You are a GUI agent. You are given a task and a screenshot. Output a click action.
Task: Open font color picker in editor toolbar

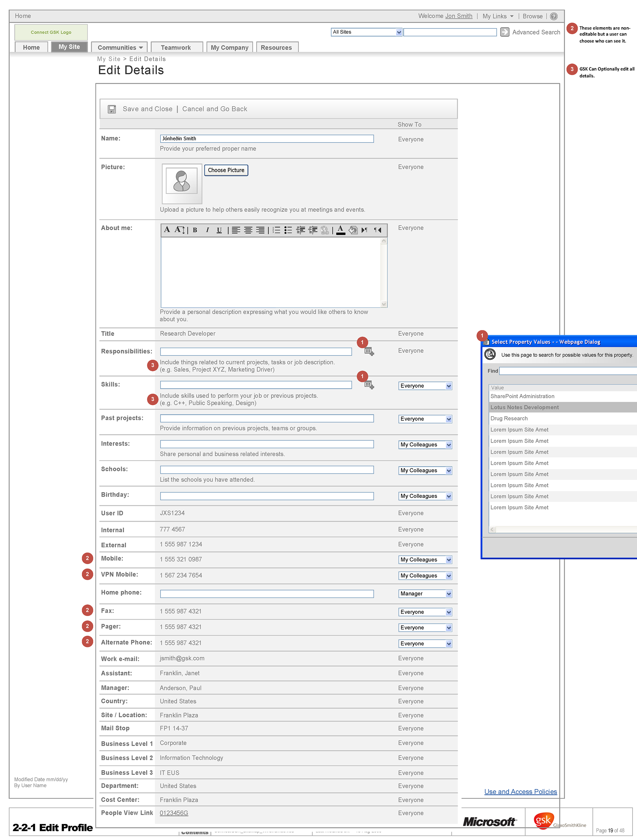point(340,230)
